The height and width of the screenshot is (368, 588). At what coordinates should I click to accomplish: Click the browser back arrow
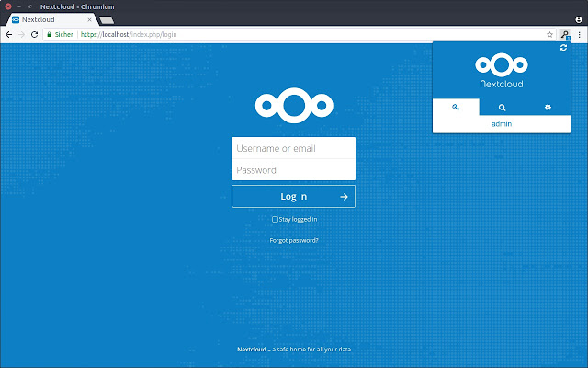point(9,35)
